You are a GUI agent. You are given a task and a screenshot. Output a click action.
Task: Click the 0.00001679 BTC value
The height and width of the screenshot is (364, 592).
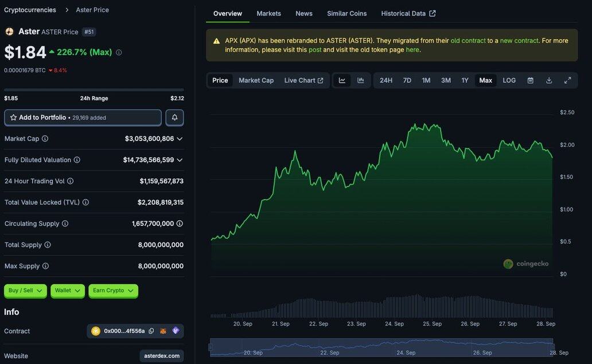[x=25, y=71]
